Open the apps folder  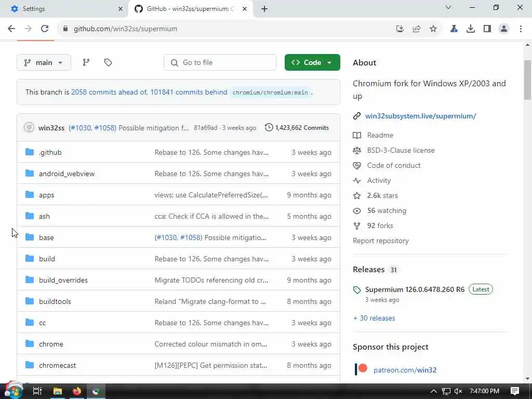click(x=46, y=195)
